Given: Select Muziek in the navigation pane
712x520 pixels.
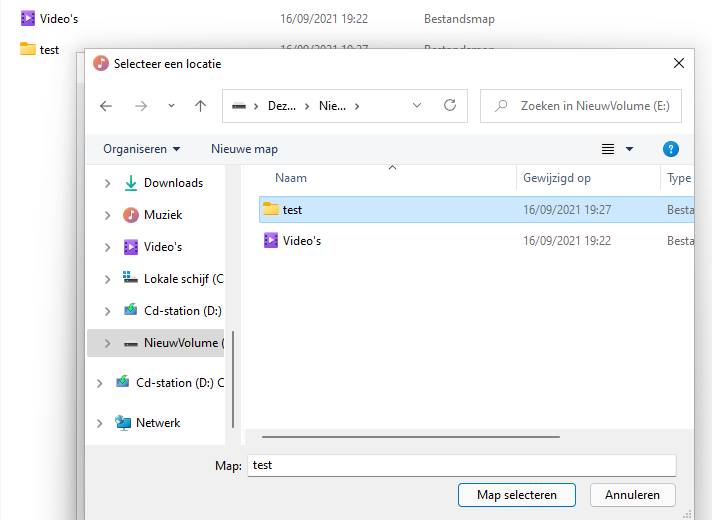Looking at the screenshot, I should (x=163, y=215).
